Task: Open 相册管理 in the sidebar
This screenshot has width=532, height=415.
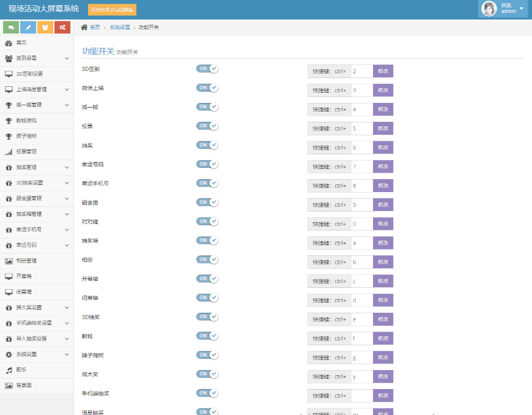Action: 26,261
